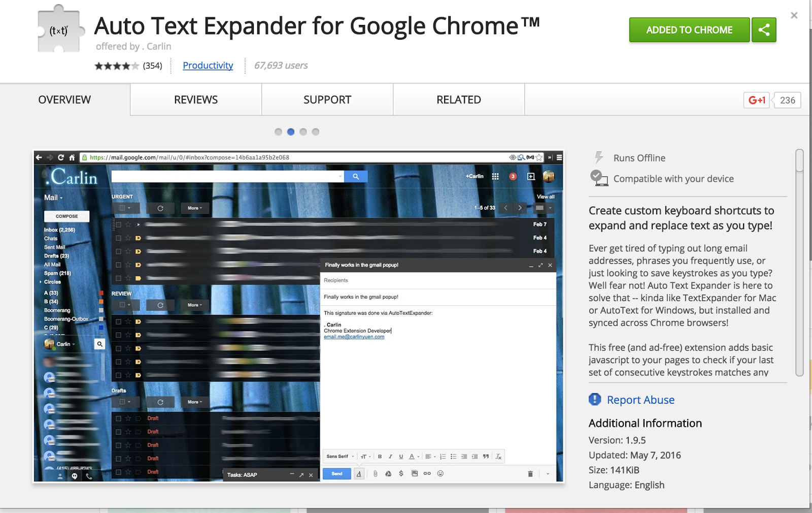Viewport: 812px width, 513px height.
Task: Click the highlighted blue carousel dot
Action: (291, 132)
